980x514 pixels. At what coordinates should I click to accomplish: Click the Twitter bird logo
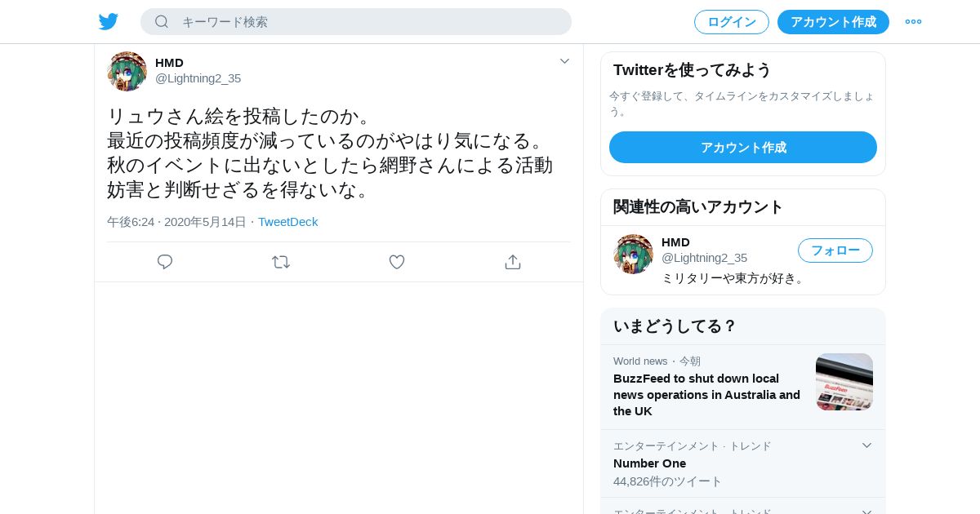[109, 21]
